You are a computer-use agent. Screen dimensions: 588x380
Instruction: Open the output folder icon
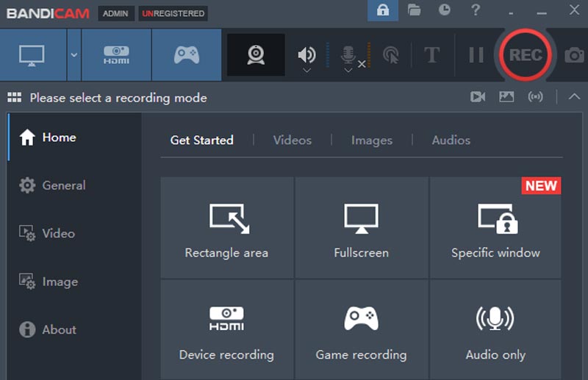(x=414, y=10)
